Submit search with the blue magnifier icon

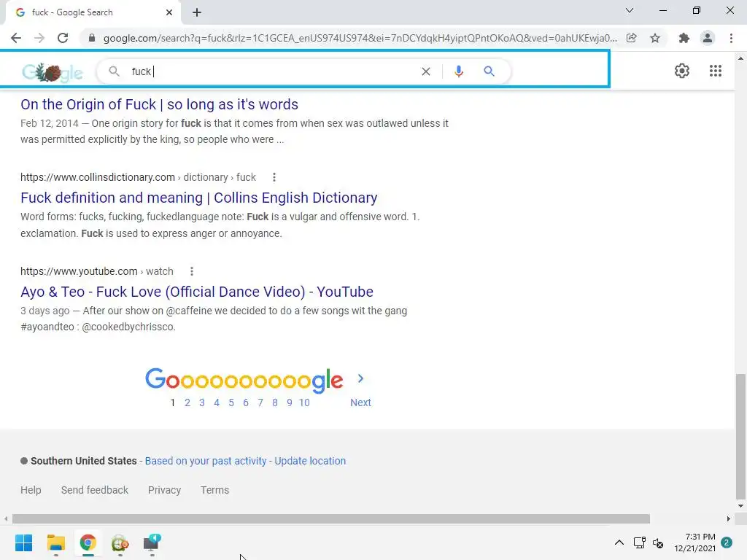pos(489,71)
